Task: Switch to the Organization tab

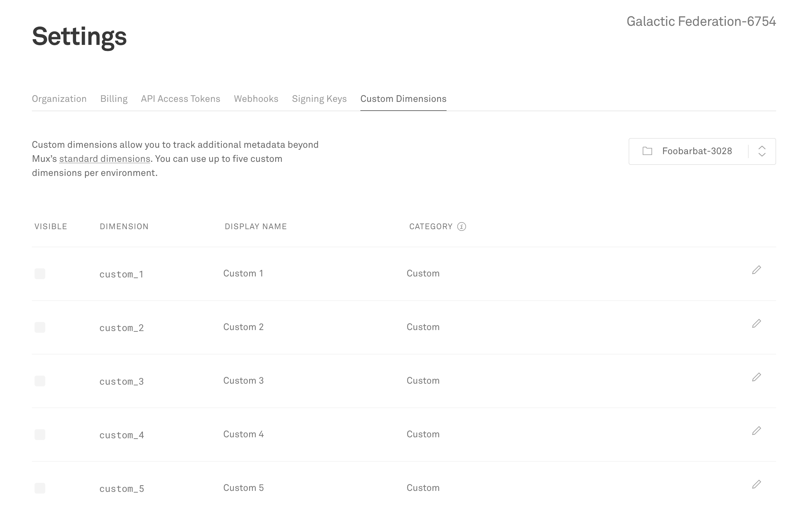Action: [59, 99]
